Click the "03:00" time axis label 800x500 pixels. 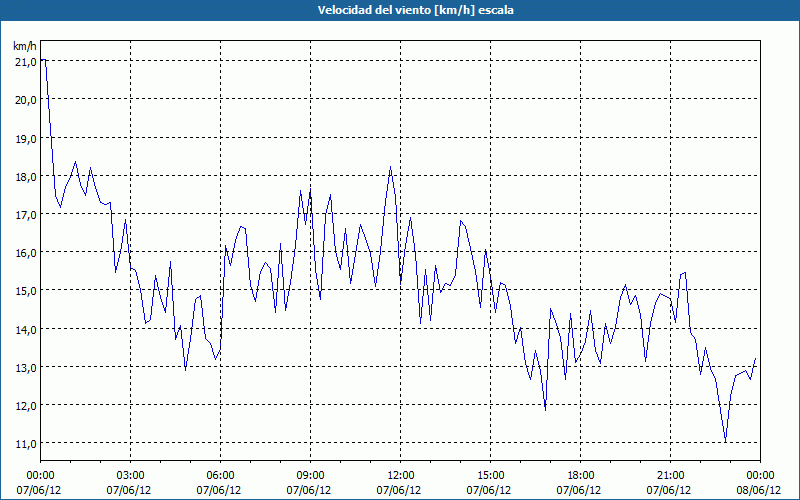click(131, 476)
